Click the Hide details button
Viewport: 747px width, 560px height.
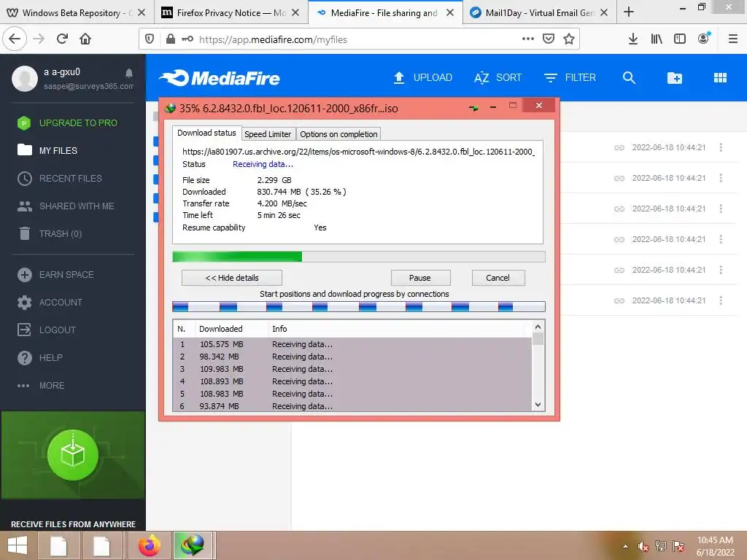(x=232, y=278)
